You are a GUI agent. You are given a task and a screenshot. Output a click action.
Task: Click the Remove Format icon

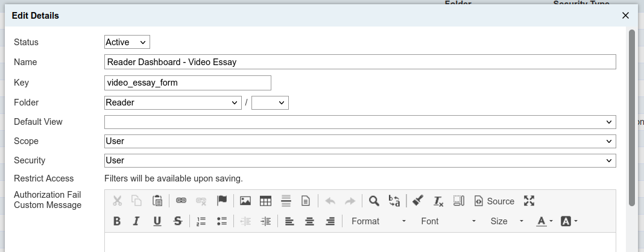pos(438,201)
